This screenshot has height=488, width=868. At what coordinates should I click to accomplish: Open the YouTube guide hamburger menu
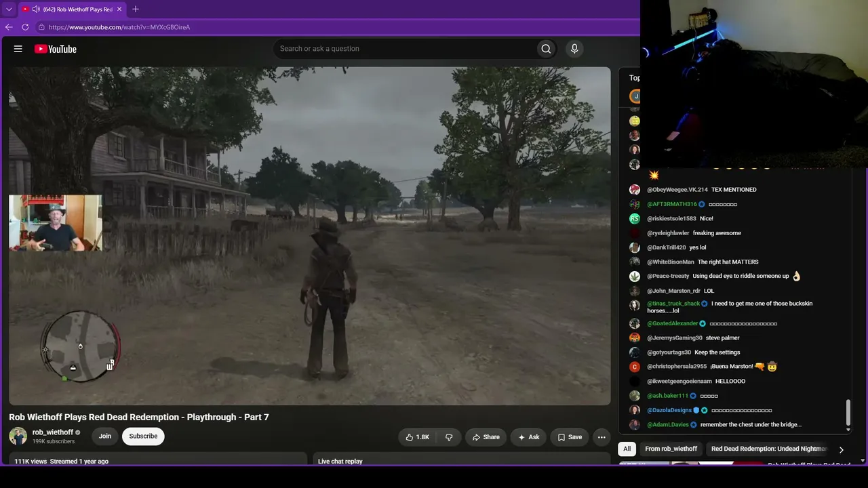click(18, 49)
